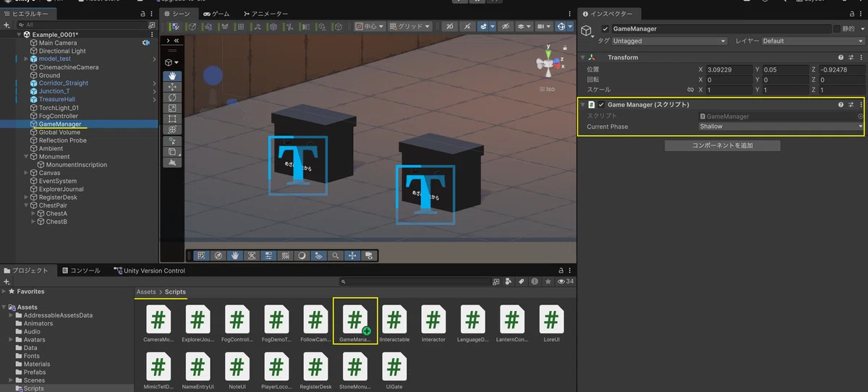Click the Inspector panel lock icon
The image size is (868, 392).
pyautogui.click(x=851, y=14)
